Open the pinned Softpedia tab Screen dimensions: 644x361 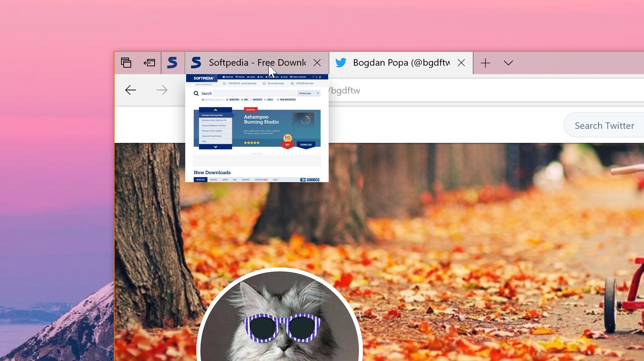173,63
